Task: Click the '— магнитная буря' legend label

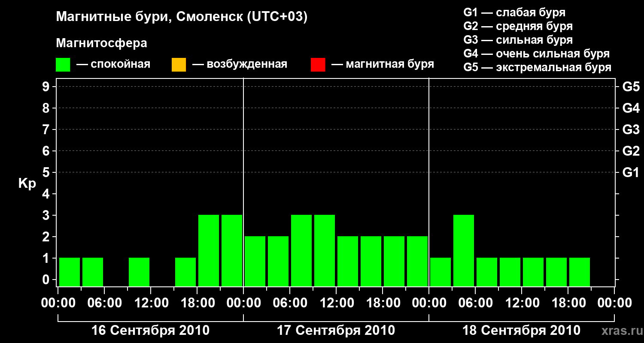Action: [x=383, y=65]
